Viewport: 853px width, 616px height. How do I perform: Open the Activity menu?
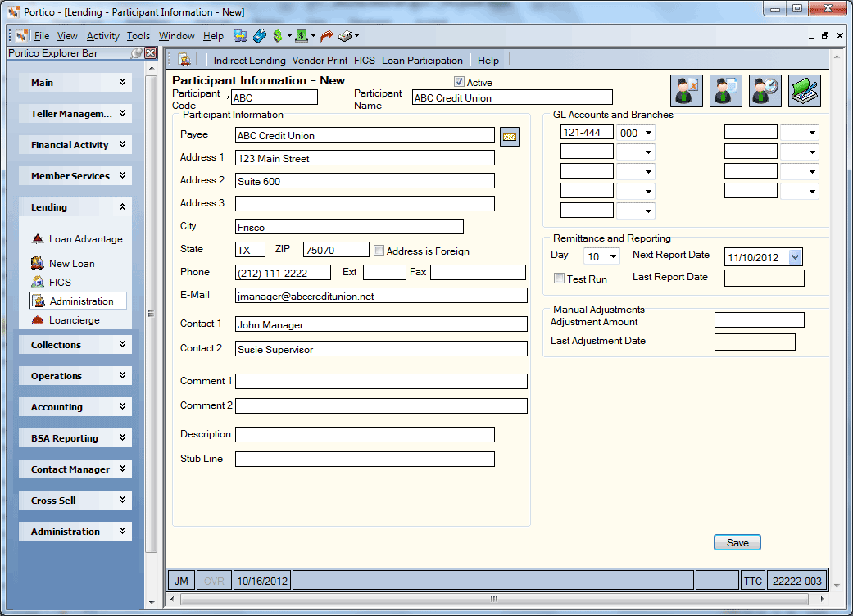tap(102, 36)
